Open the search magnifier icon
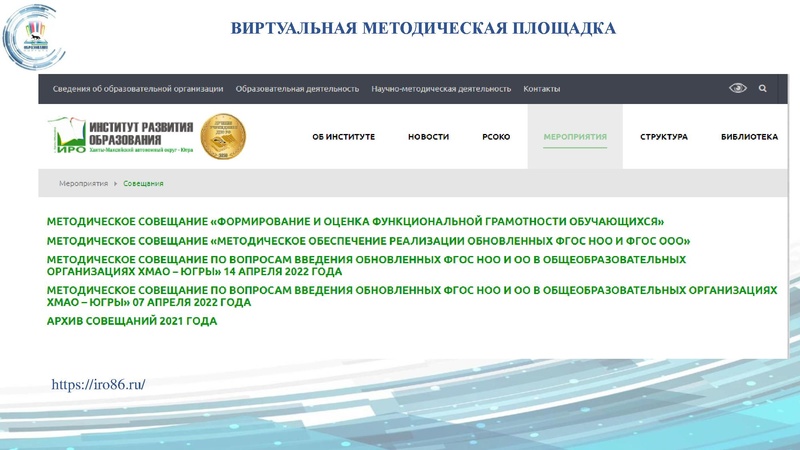 pyautogui.click(x=762, y=88)
